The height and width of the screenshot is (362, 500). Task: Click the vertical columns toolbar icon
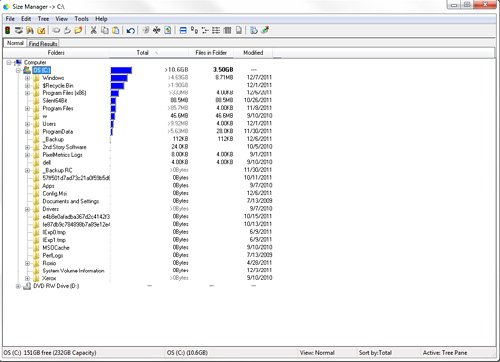227,30
